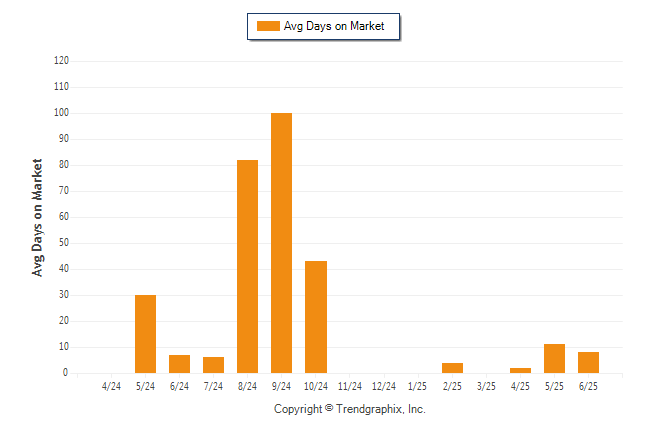Viewport: 646px width, 434px height.
Task: Click the Copyright Trendgraphix, Inc. text
Action: 350,409
